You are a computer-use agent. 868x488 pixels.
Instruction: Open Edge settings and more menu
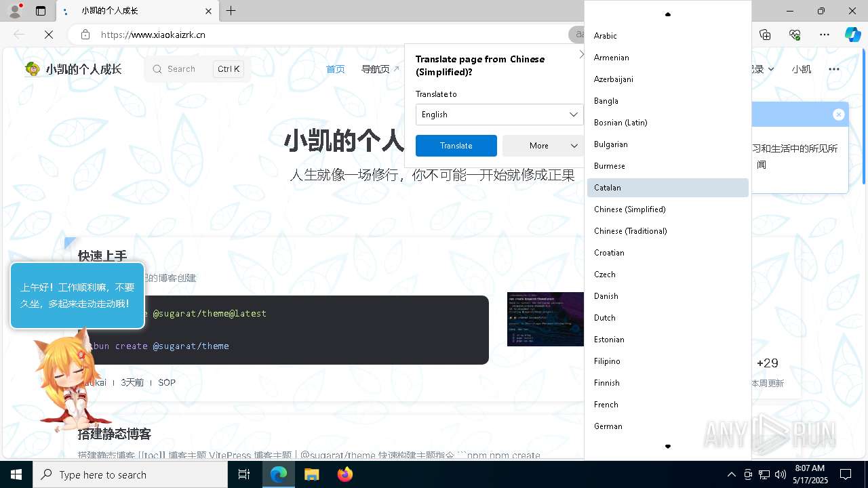[825, 35]
